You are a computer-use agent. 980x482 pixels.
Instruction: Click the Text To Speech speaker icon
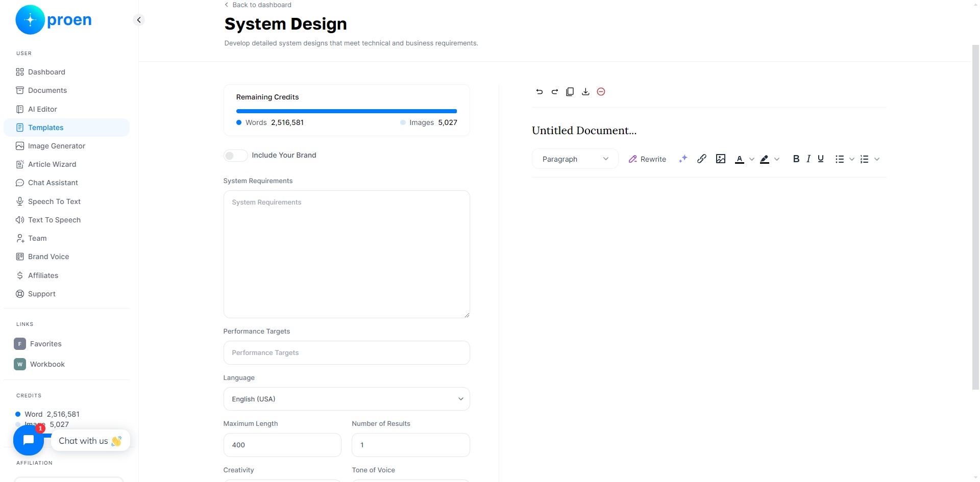click(20, 220)
